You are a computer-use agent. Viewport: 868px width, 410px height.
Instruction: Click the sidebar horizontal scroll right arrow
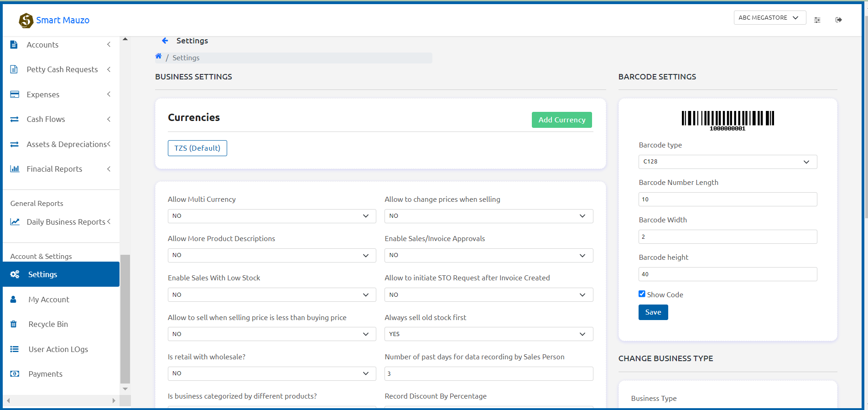coord(114,401)
